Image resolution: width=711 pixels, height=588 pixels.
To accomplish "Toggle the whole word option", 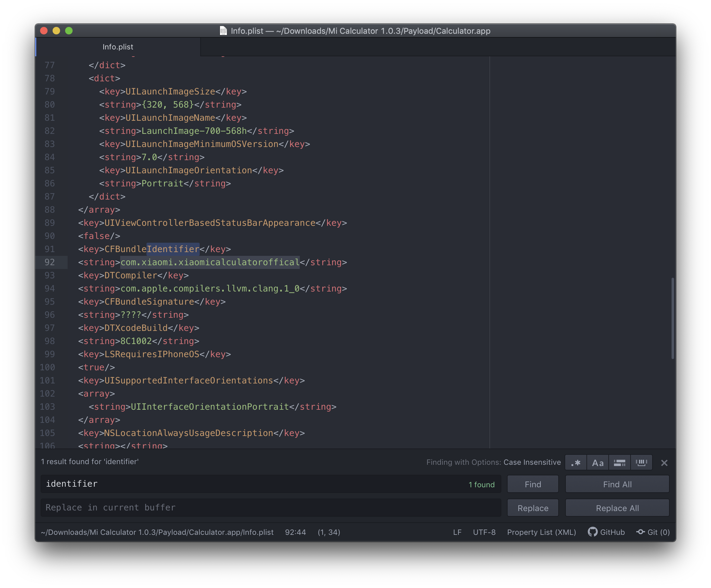I will tap(641, 463).
